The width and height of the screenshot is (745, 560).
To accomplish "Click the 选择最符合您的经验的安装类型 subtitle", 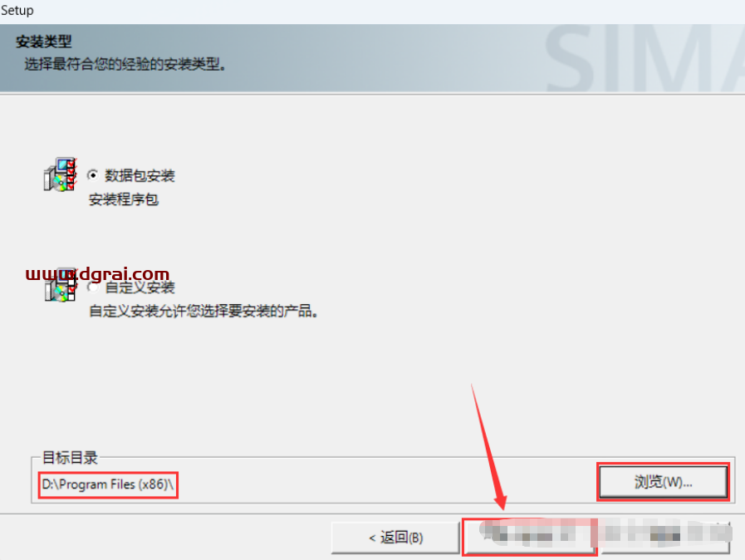I will pos(125,64).
